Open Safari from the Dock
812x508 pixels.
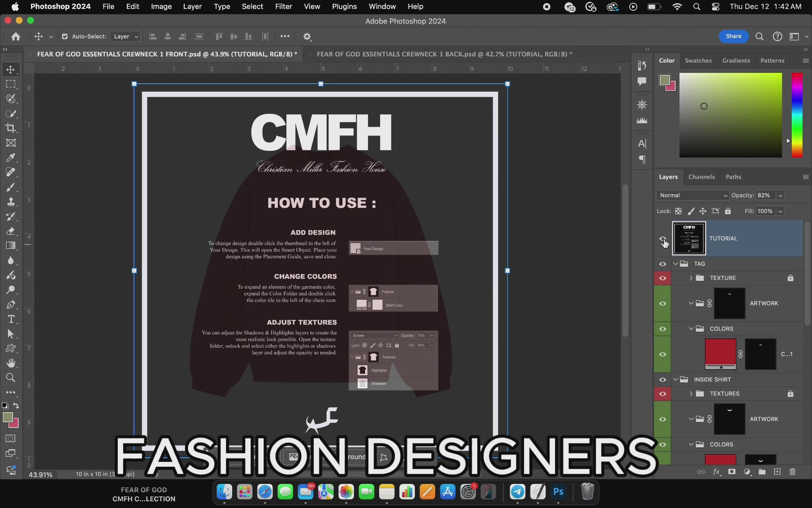pos(265,492)
